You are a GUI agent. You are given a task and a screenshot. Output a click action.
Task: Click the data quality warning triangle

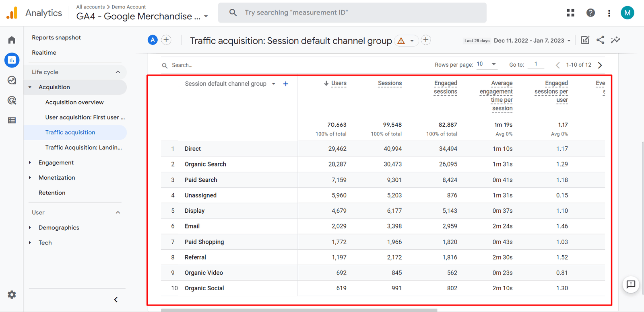coord(401,41)
